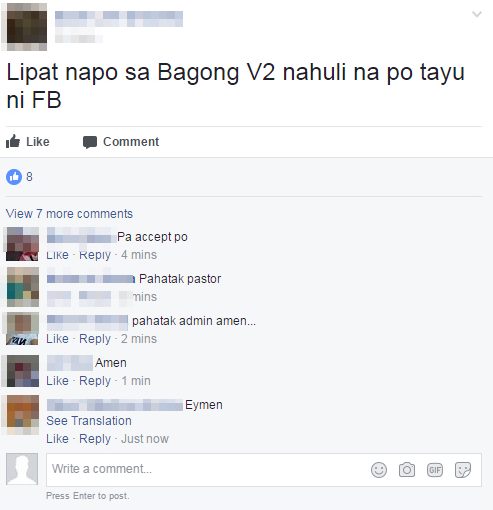Reply to the 'Eymen' comment
The width and height of the screenshot is (493, 510).
[95, 439]
